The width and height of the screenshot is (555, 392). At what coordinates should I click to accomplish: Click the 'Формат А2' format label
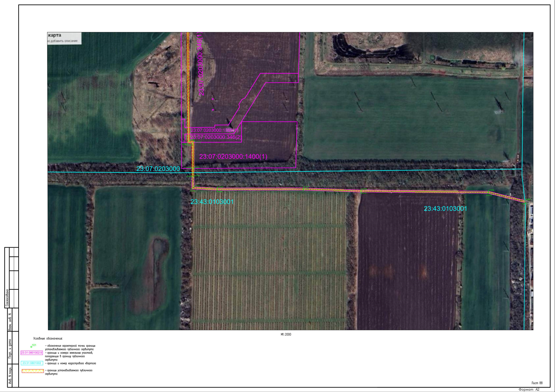point(529,390)
